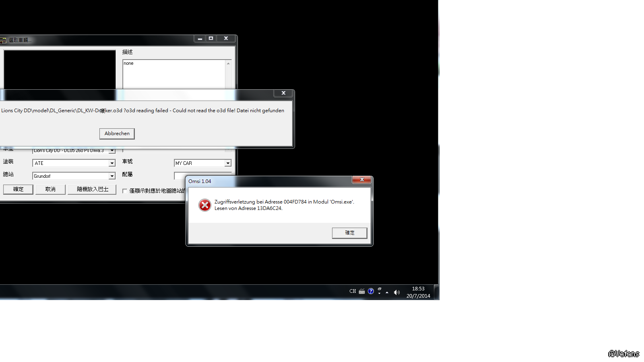
Task: Click the 隨機放入巴士 button
Action: (x=93, y=189)
